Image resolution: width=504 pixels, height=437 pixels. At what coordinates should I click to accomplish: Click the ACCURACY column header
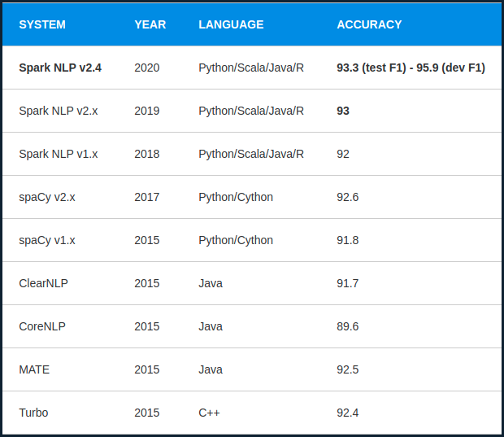[369, 24]
